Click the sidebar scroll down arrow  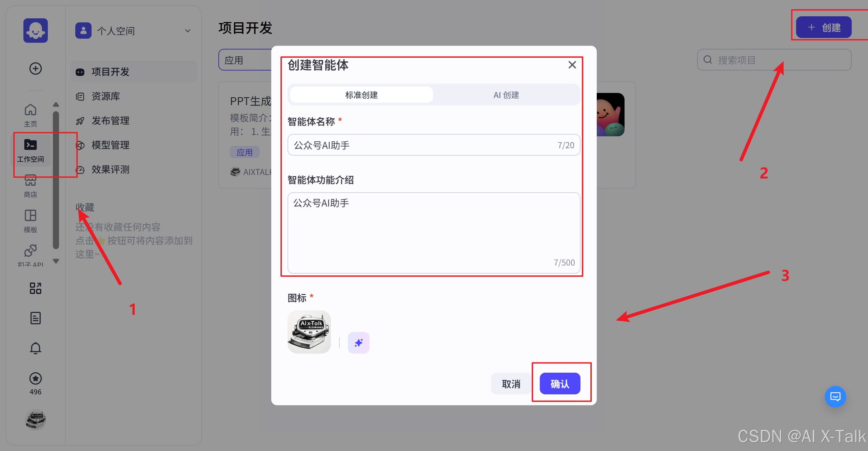[56, 261]
